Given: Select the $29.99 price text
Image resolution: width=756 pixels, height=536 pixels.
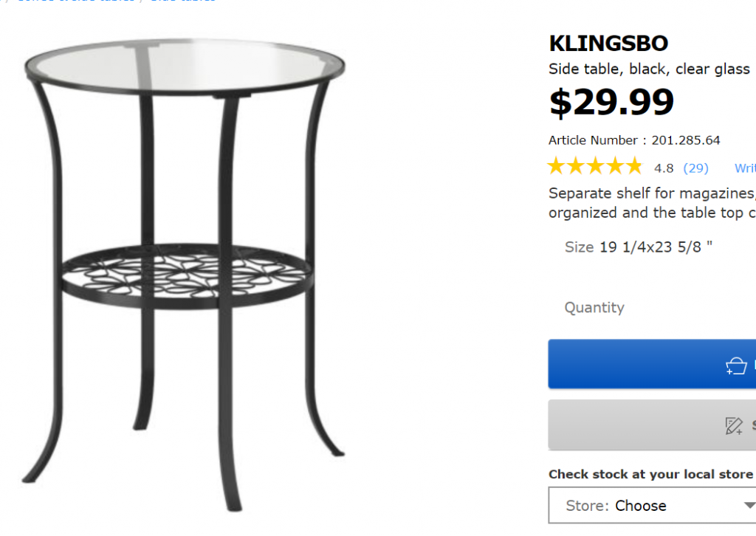Looking at the screenshot, I should (611, 102).
